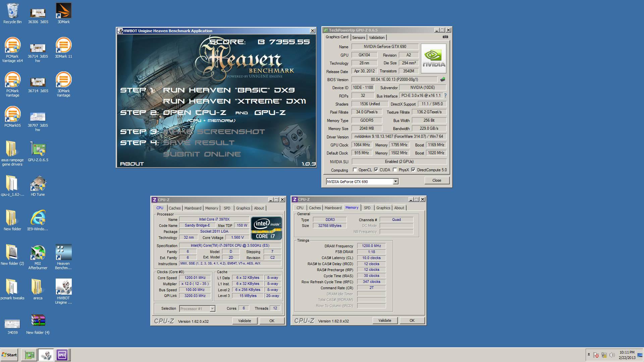Click OK in left CPU-Z window
This screenshot has width=644, height=362.
point(272,321)
